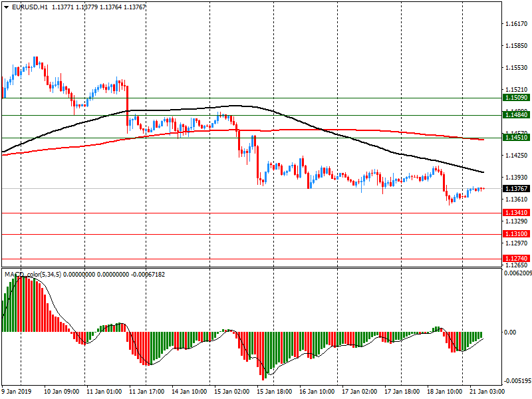Click the 1.16170 price axis value

pyautogui.click(x=517, y=24)
